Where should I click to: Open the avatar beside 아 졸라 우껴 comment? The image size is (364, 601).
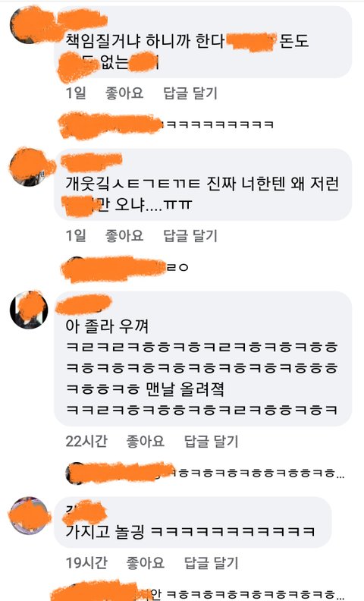pyautogui.click(x=29, y=310)
